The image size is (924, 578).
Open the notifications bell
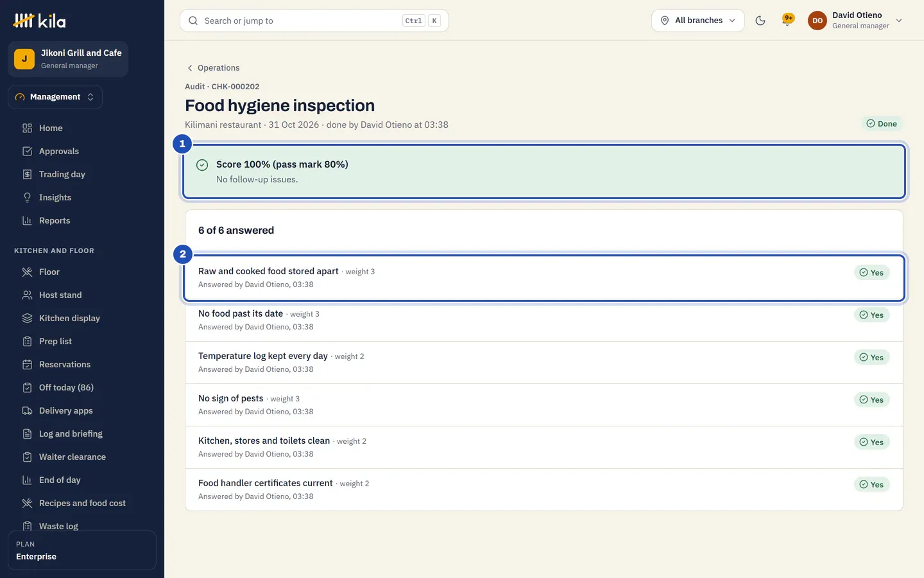pos(787,20)
